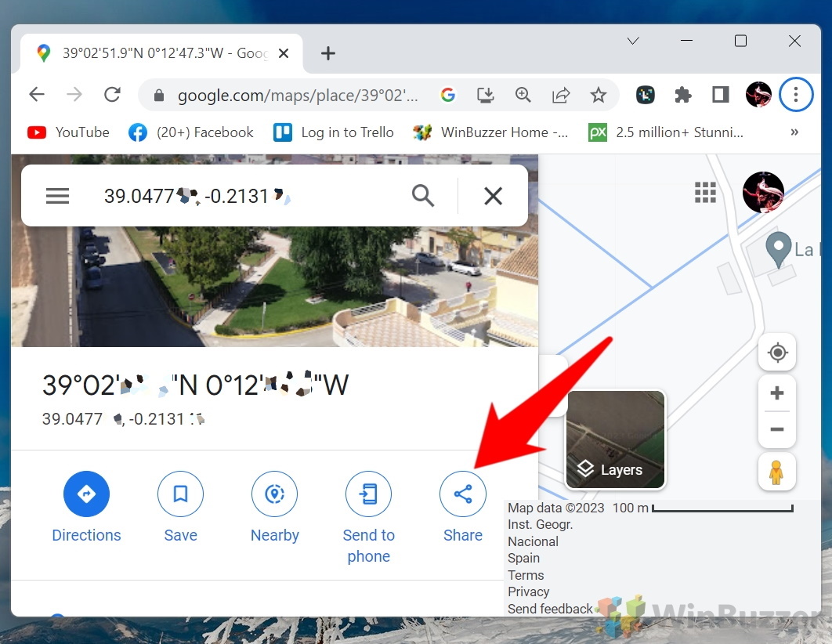The height and width of the screenshot is (644, 832).
Task: Click the Share button icon
Action: coord(463,494)
